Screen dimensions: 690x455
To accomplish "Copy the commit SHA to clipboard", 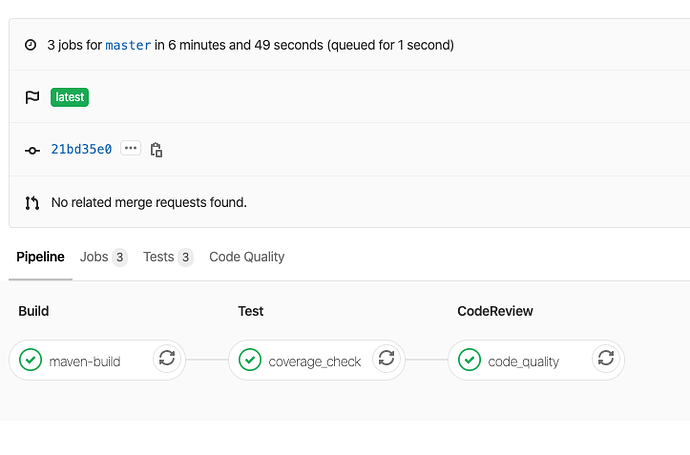I will 156,150.
